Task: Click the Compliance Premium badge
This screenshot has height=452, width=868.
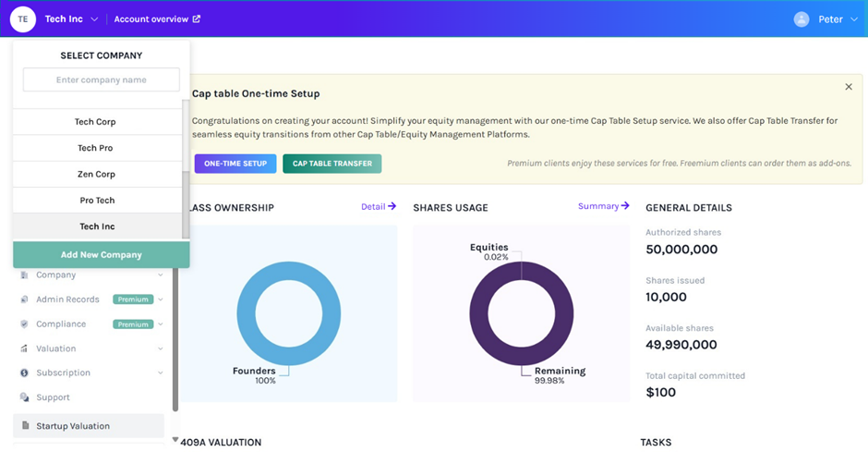Action: pyautogui.click(x=133, y=324)
